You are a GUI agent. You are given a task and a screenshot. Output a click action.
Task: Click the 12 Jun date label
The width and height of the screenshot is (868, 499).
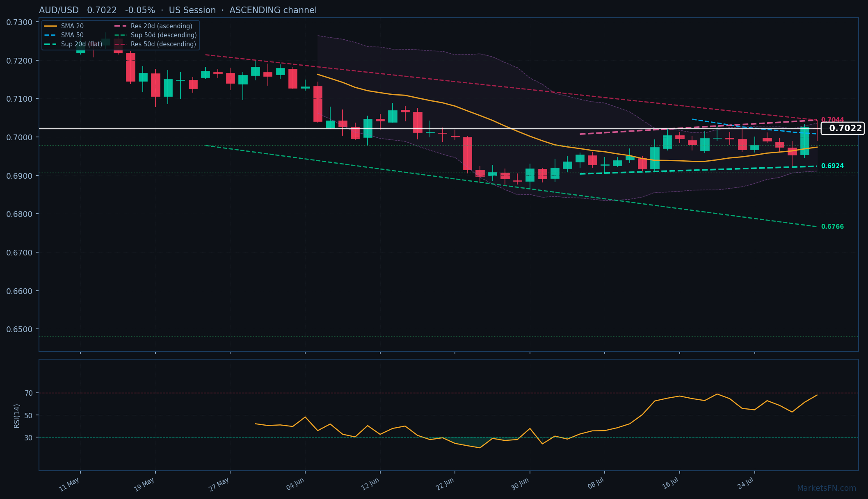click(370, 484)
